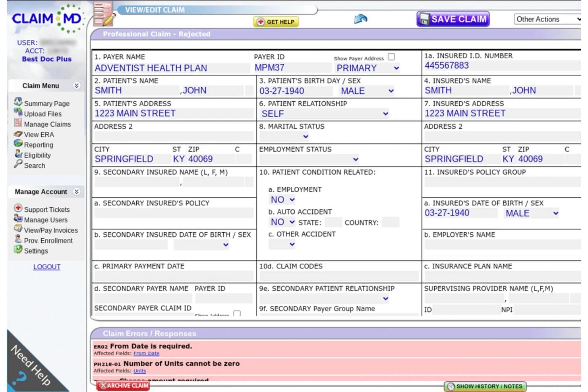The height and width of the screenshot is (392, 588).
Task: Click patient's CITY Springfield field
Action: pyautogui.click(x=132, y=159)
